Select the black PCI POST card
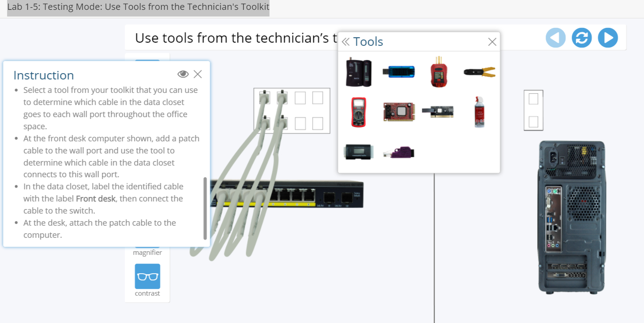Image resolution: width=644 pixels, height=323 pixels. pyautogui.click(x=438, y=112)
